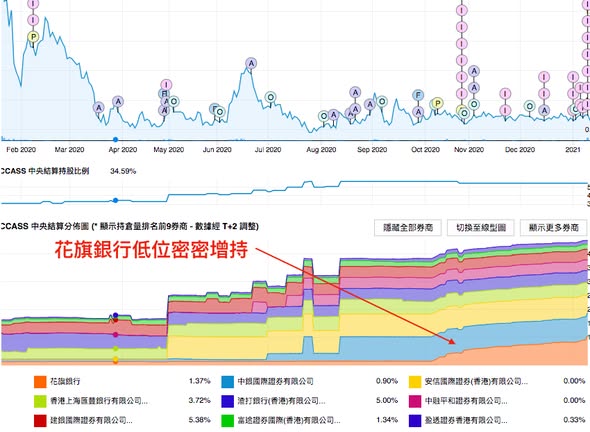This screenshot has width=590, height=432.
Task: Click the upper I marker in late November 2020
Action: pyautogui.click(x=505, y=94)
